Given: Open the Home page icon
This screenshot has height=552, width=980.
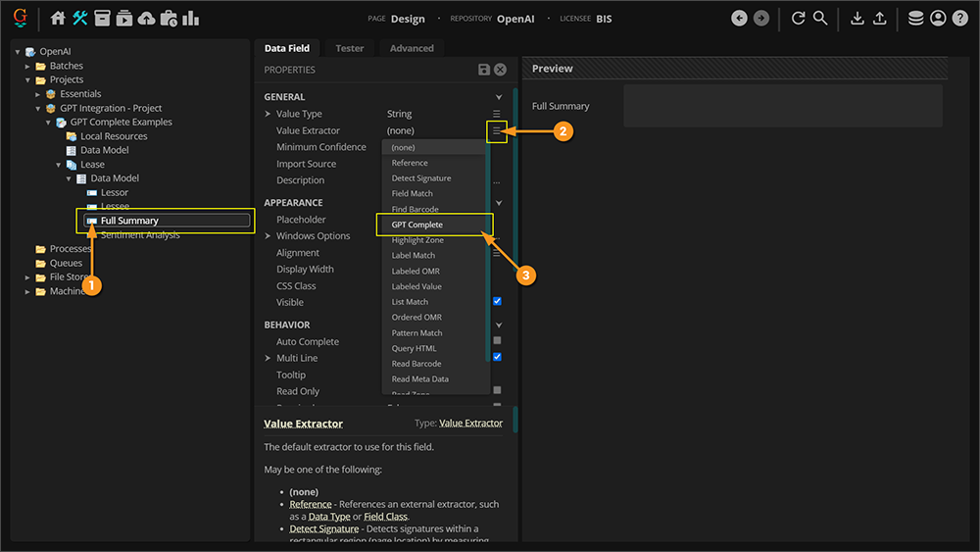Looking at the screenshot, I should pos(58,18).
